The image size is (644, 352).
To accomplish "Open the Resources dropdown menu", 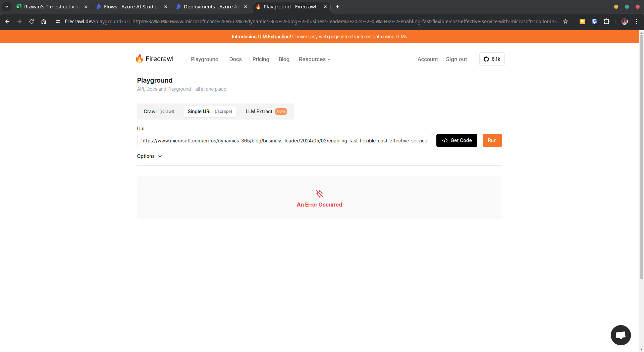I will 315,59.
